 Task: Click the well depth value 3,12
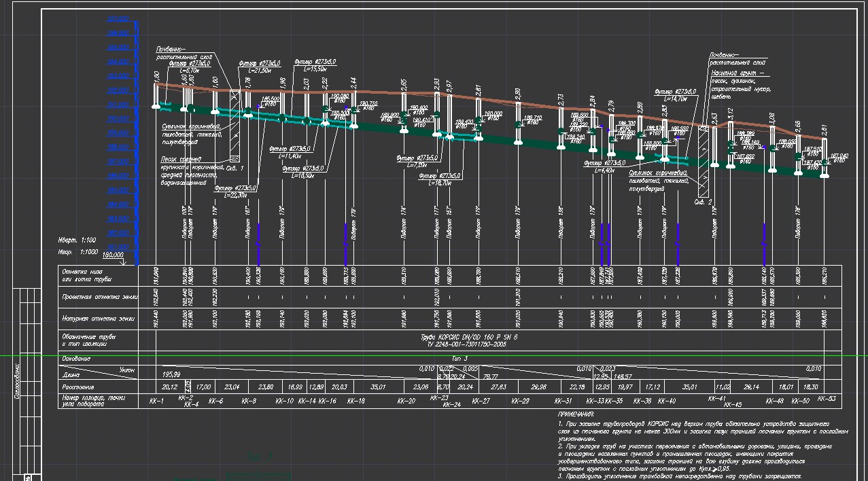coord(730,112)
